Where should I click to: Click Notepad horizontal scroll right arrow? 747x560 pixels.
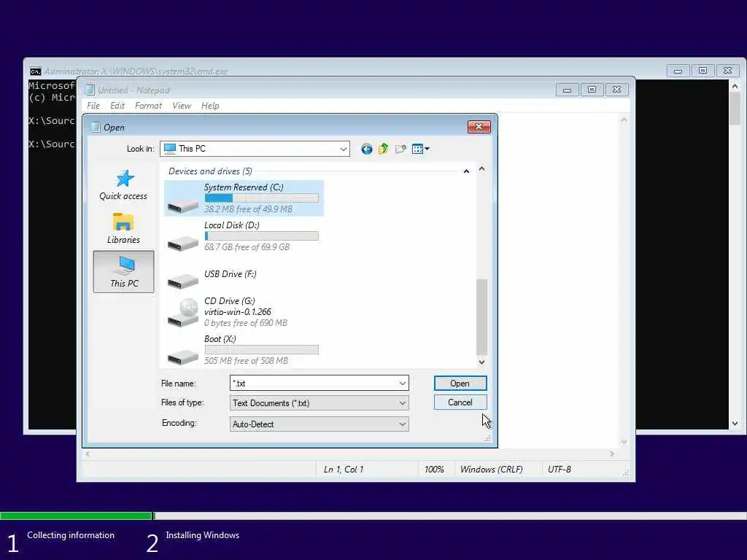click(612, 454)
